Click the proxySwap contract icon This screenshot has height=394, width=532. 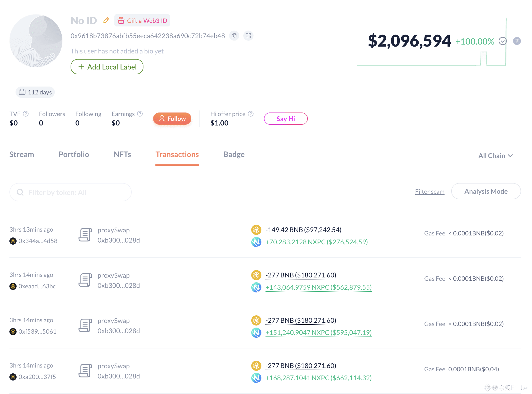(85, 234)
